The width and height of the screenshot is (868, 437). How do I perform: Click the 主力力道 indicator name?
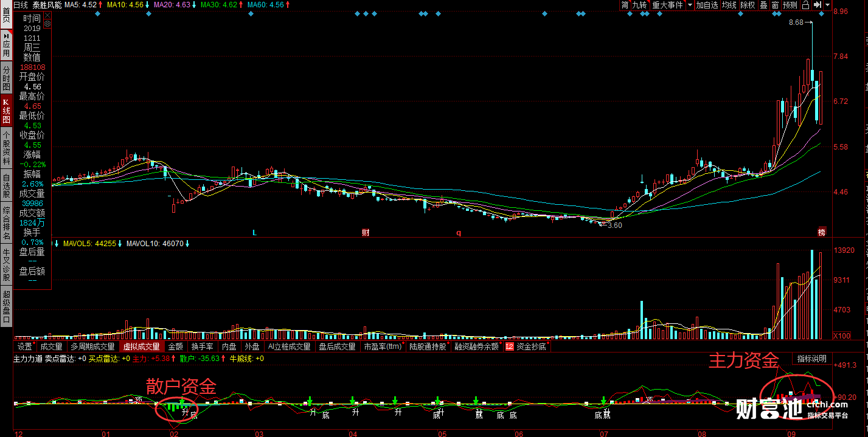[x=28, y=359]
